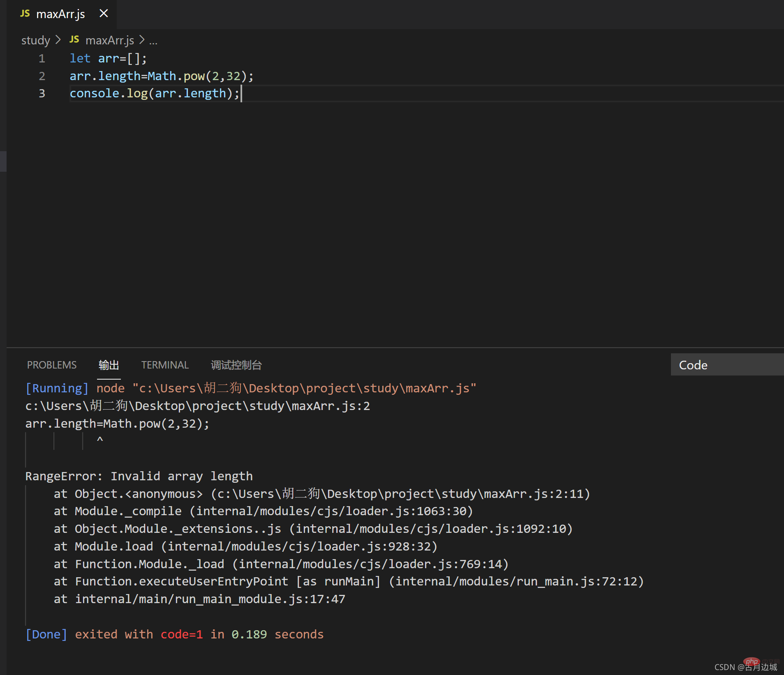Click 'Object.Module._extensions..js' stack line
Viewport: 784px width, 675px height.
pos(313,529)
